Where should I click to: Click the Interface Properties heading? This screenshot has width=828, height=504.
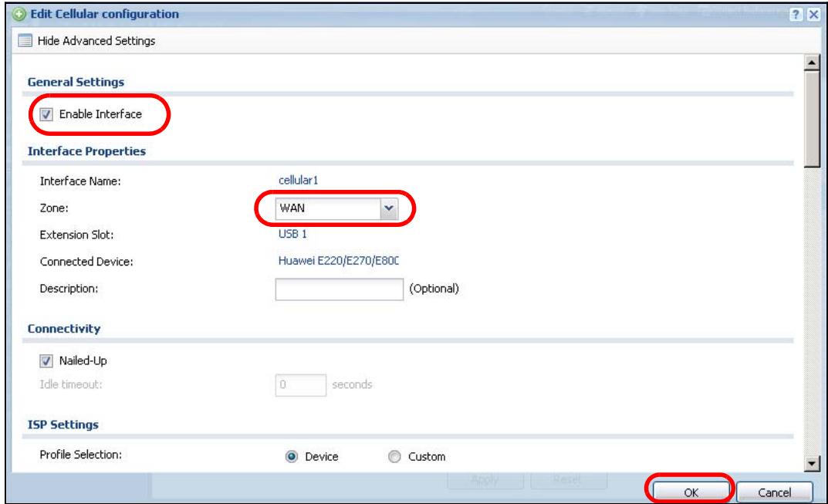86,151
